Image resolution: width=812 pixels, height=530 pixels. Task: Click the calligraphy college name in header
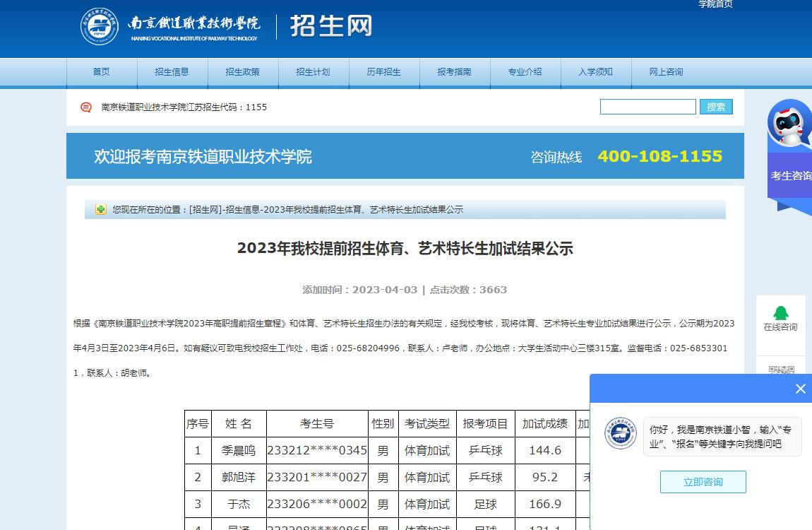click(x=194, y=23)
